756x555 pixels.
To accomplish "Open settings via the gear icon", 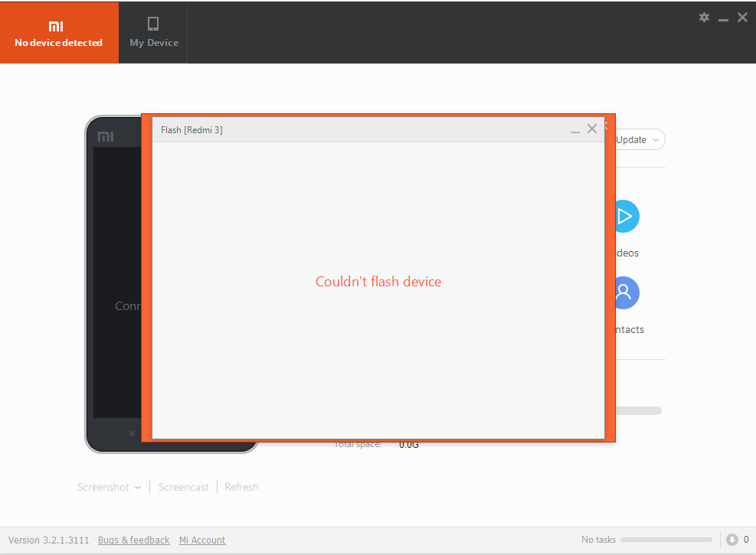I will 704,18.
